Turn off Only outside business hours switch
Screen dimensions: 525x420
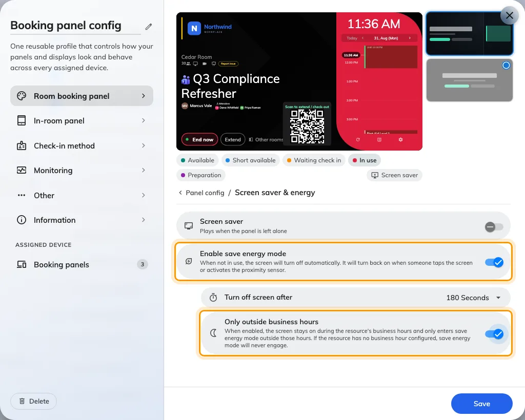pyautogui.click(x=494, y=334)
